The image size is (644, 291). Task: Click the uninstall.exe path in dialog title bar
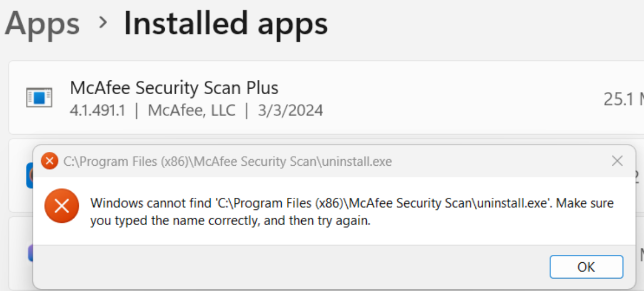coord(227,162)
